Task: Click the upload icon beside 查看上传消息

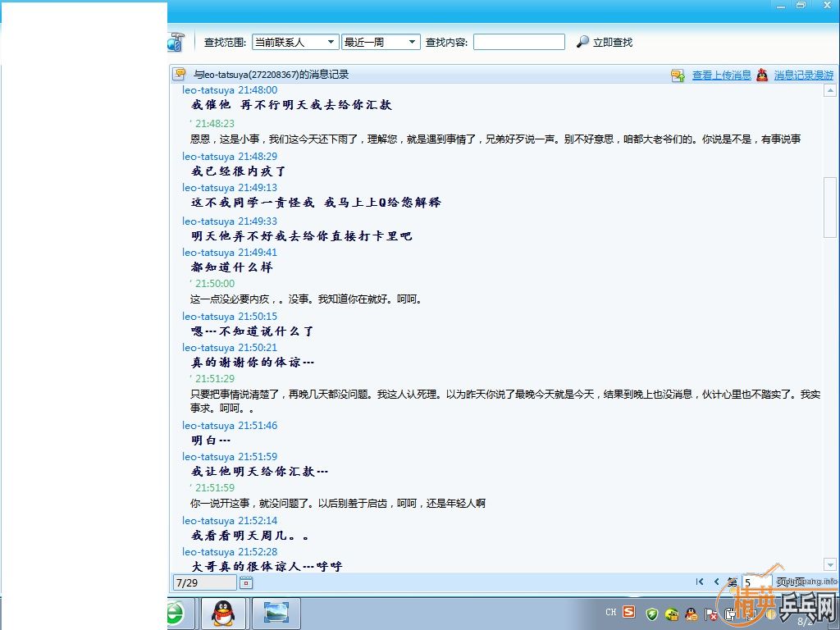Action: pos(678,75)
